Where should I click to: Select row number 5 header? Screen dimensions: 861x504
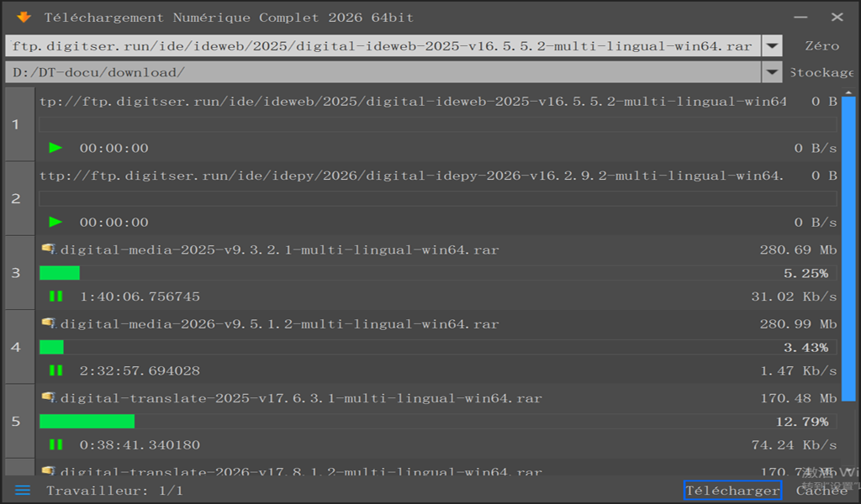[16, 421]
